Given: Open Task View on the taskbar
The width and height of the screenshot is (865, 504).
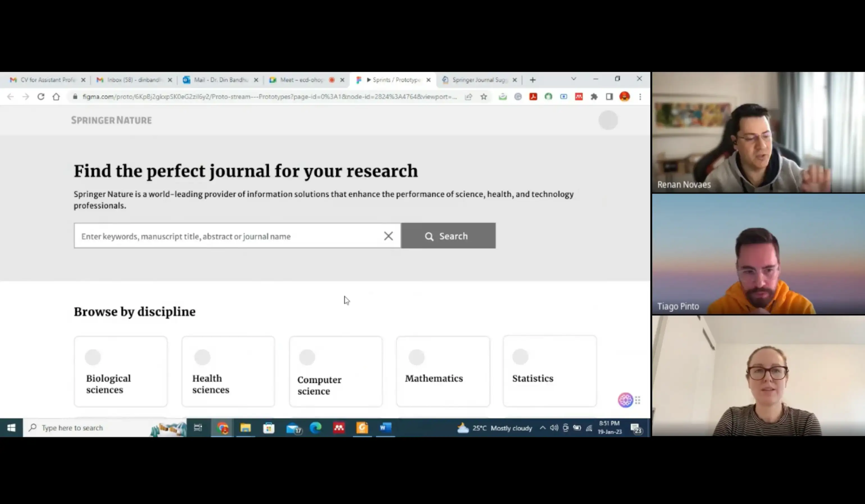Looking at the screenshot, I should tap(198, 428).
